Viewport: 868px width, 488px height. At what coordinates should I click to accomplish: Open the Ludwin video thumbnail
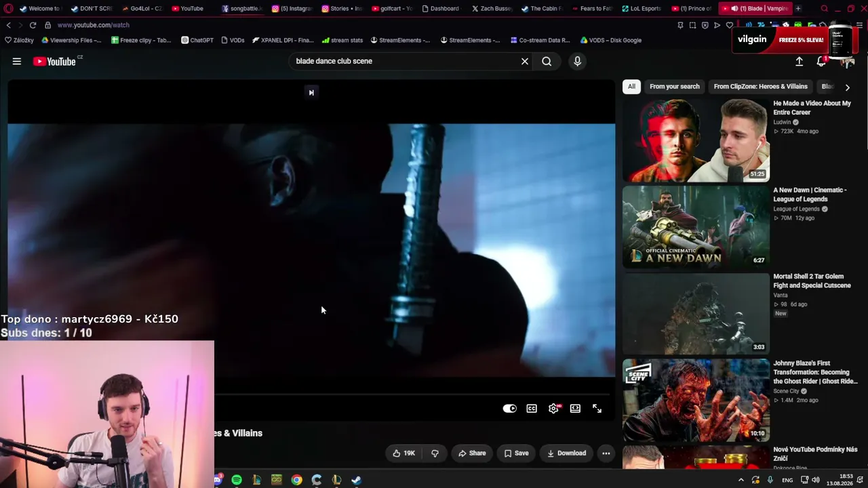point(696,140)
